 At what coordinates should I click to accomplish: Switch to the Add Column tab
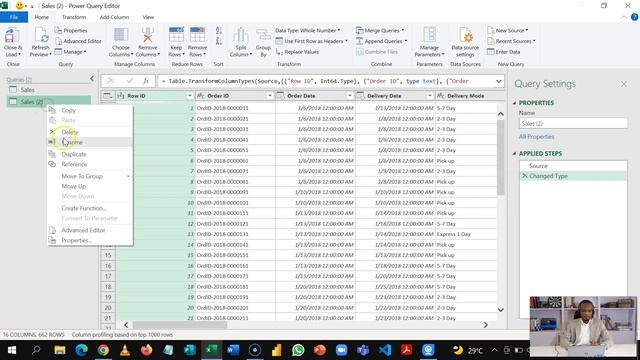(114, 17)
